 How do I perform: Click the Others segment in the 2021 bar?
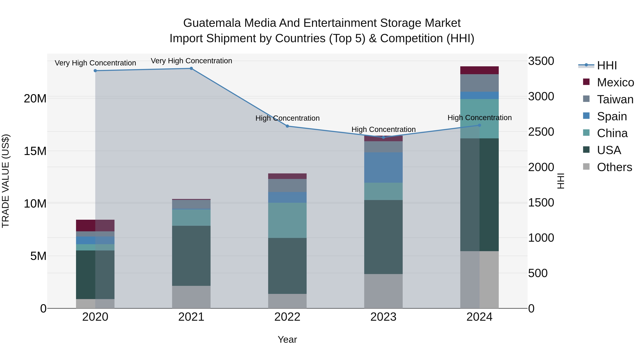click(191, 297)
